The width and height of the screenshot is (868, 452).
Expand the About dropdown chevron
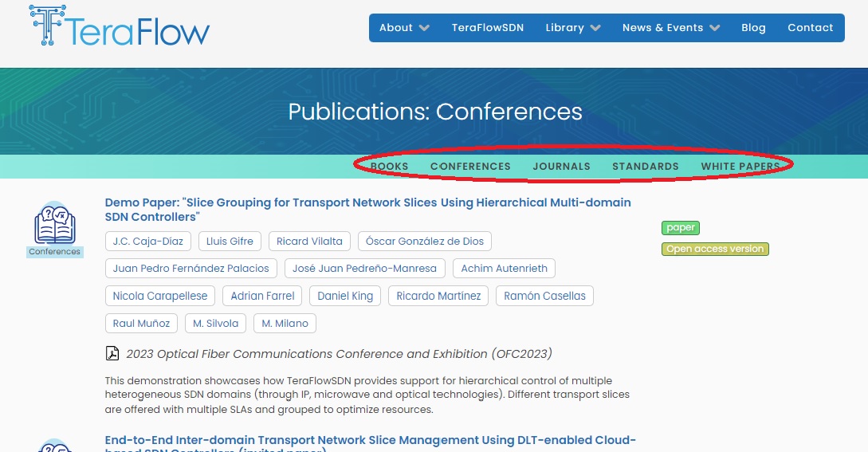pyautogui.click(x=425, y=28)
